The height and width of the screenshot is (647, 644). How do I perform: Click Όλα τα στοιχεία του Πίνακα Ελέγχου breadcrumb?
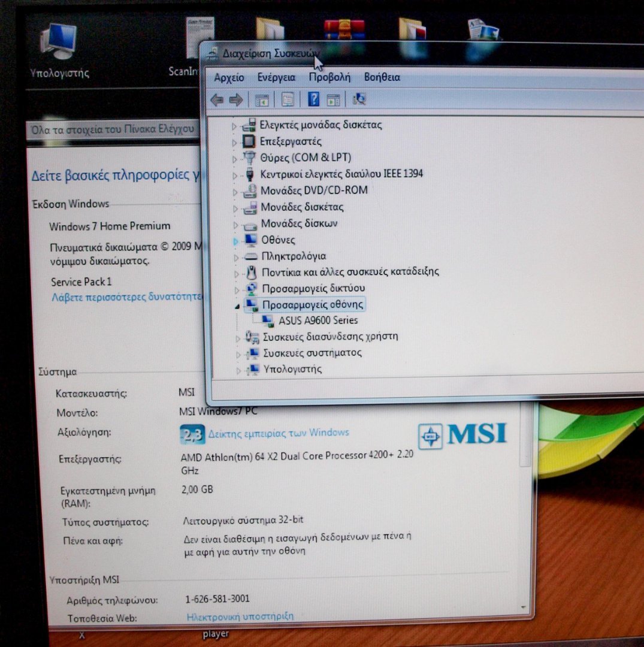pyautogui.click(x=113, y=129)
